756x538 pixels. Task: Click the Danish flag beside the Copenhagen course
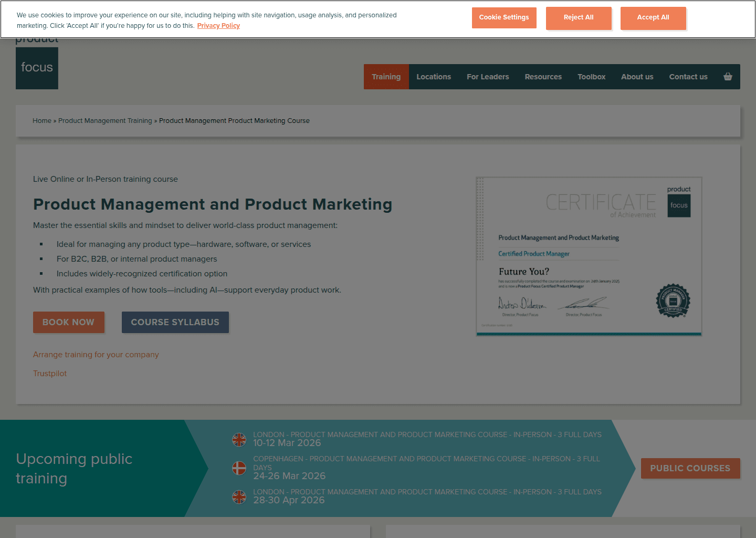pos(239,468)
